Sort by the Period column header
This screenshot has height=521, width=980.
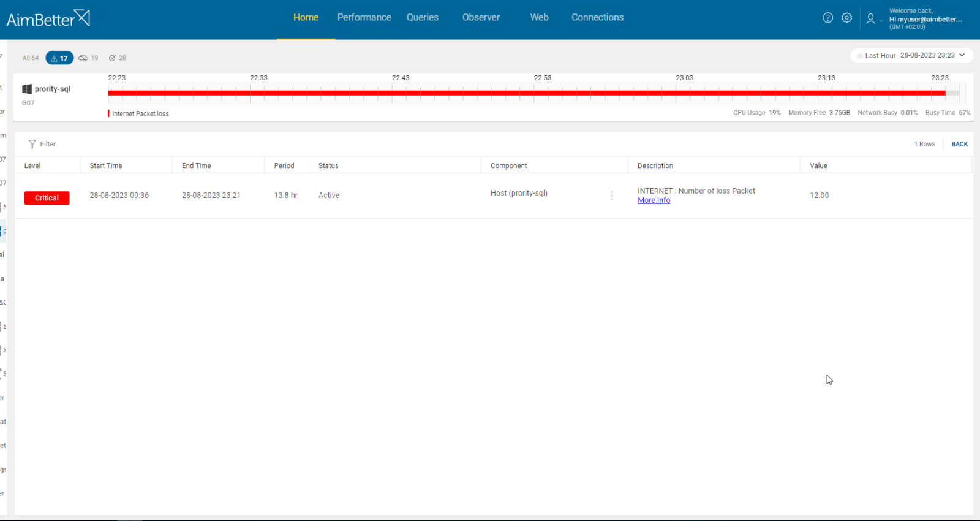pyautogui.click(x=284, y=166)
